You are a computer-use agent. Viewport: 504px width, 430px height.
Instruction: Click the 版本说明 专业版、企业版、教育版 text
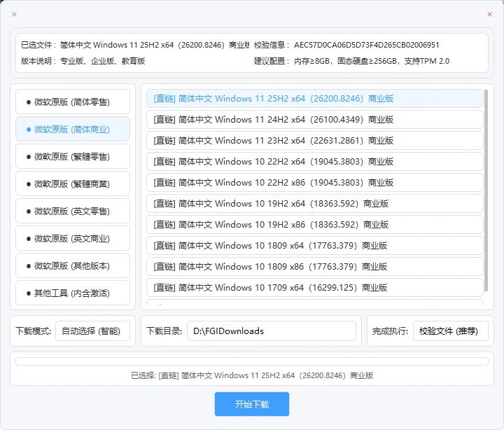pos(102,61)
